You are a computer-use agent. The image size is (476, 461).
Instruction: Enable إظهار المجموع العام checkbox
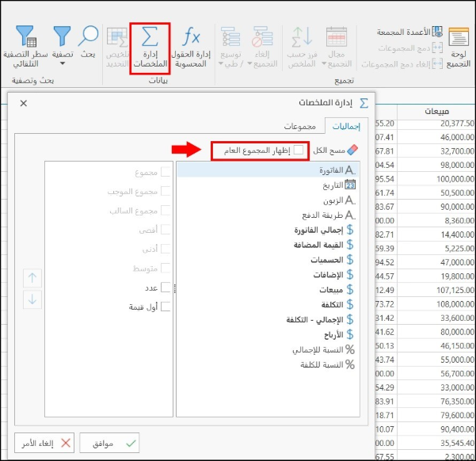[299, 150]
